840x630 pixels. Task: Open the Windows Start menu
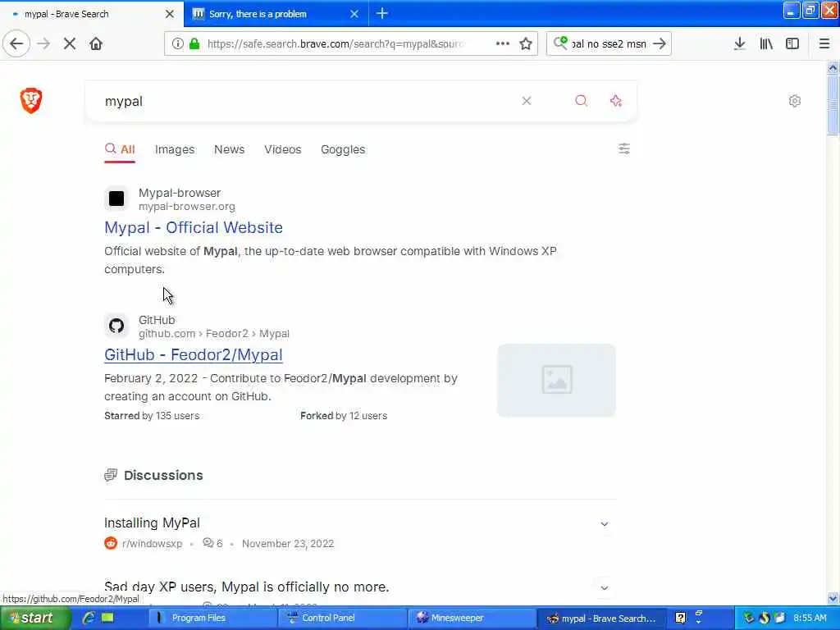(x=34, y=618)
